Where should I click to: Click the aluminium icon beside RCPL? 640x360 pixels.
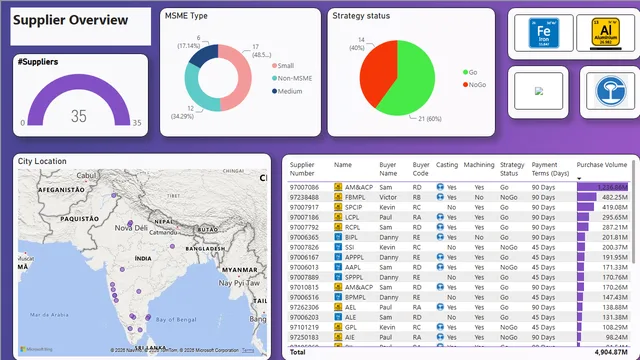(x=338, y=227)
